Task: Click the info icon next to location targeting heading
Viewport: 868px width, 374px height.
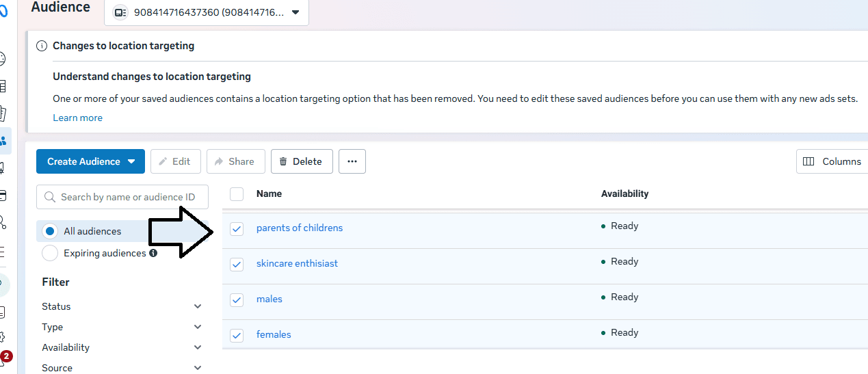Action: [42, 46]
